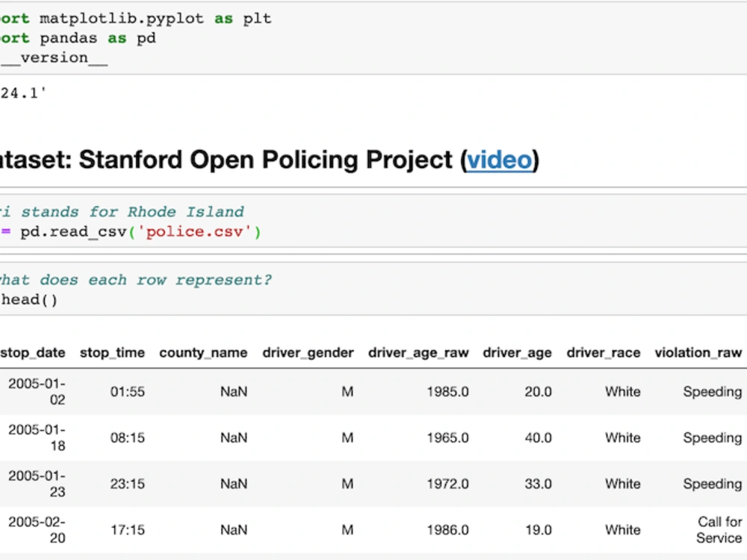This screenshot has width=747, height=560.
Task: Click the 'what does each row represent?' code cell
Action: click(x=373, y=289)
